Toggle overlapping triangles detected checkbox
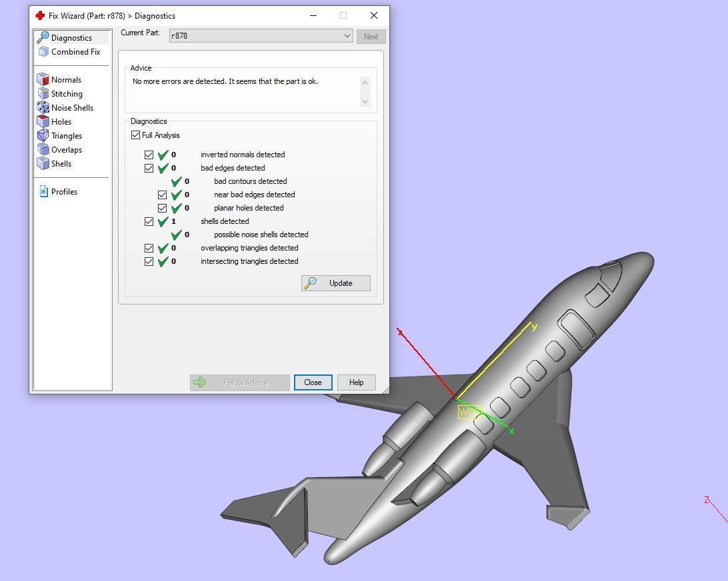 (x=149, y=249)
